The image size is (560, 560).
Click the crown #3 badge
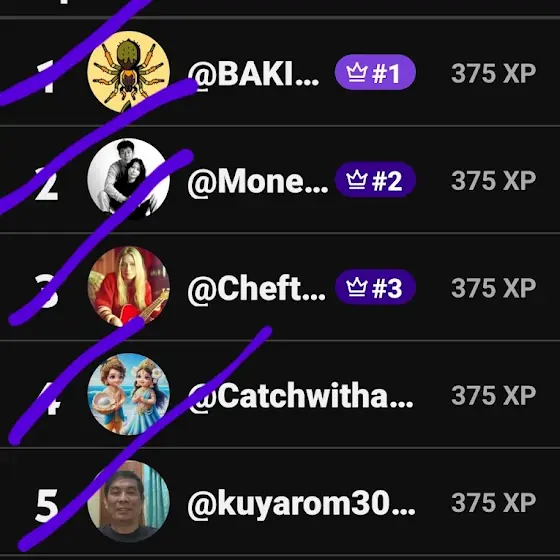tap(375, 287)
